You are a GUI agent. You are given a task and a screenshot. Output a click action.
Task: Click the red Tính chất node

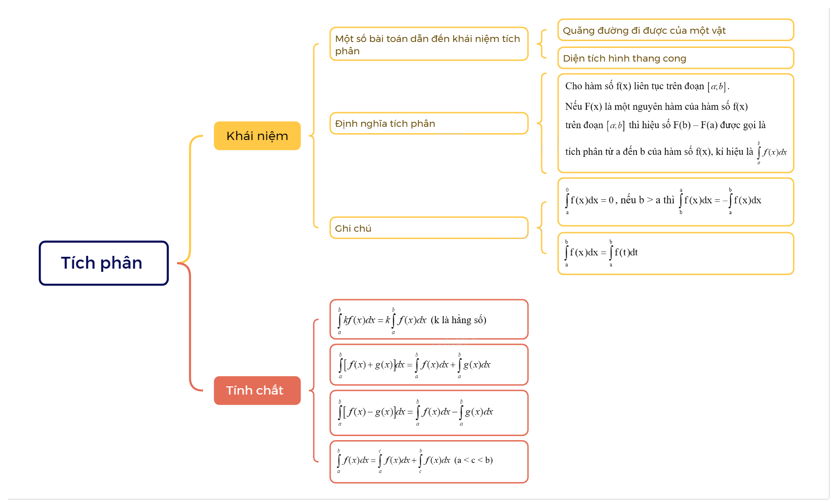coord(257,390)
